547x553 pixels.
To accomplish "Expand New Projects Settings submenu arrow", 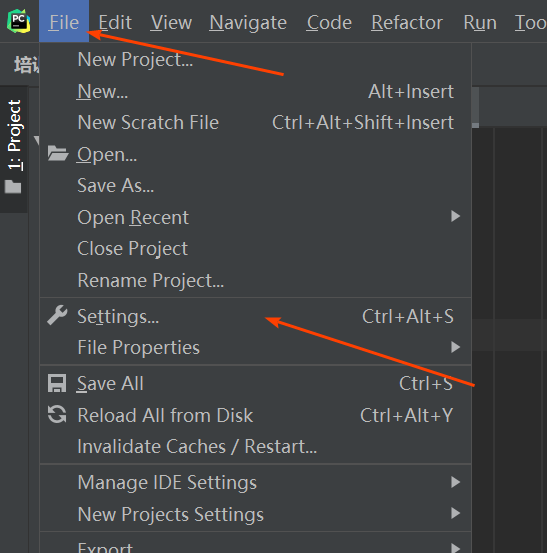I will tap(455, 513).
